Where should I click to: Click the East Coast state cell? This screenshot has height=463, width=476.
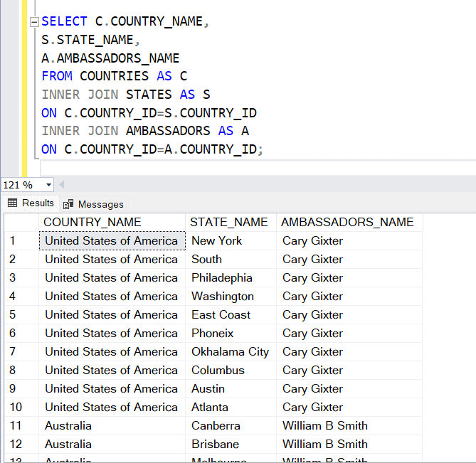pos(231,315)
